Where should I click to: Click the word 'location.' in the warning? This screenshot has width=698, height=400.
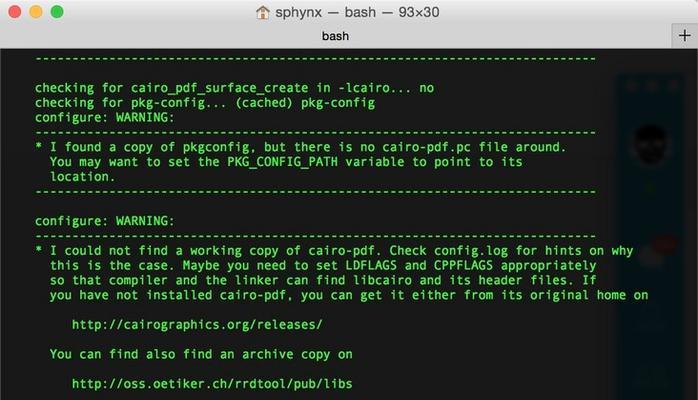82,177
